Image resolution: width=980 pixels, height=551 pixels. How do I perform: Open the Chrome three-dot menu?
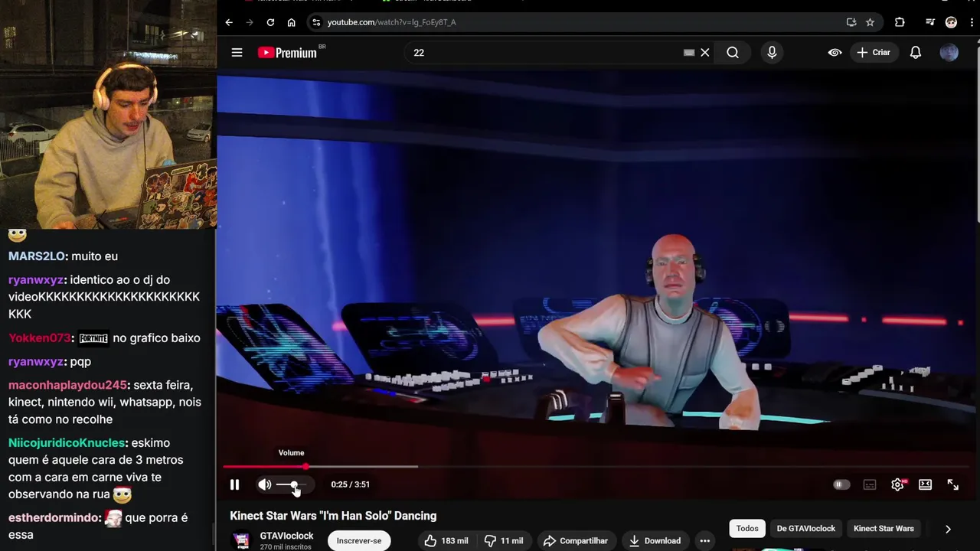click(x=971, y=22)
